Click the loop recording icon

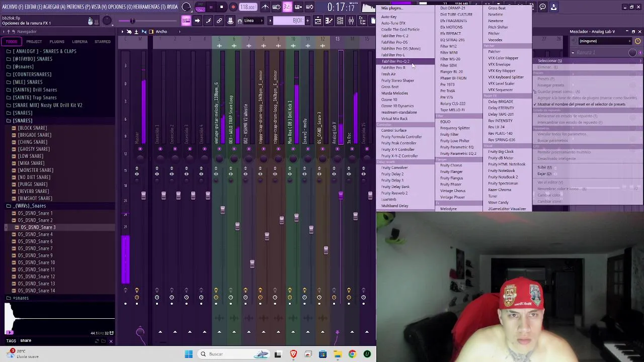tap(309, 7)
